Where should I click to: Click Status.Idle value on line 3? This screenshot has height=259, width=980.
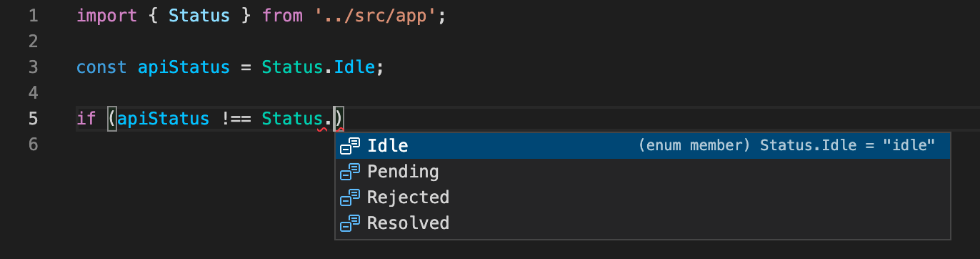(318, 67)
